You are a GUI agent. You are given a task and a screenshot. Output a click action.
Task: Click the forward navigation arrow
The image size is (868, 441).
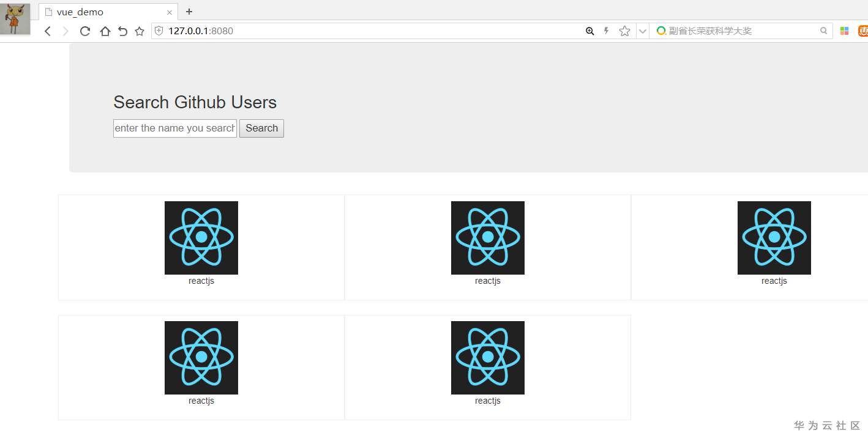click(66, 31)
